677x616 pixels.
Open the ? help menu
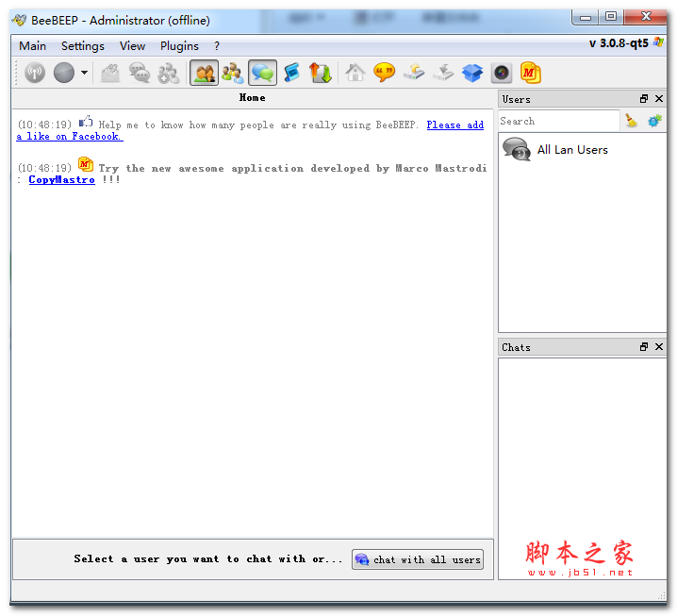(x=217, y=46)
